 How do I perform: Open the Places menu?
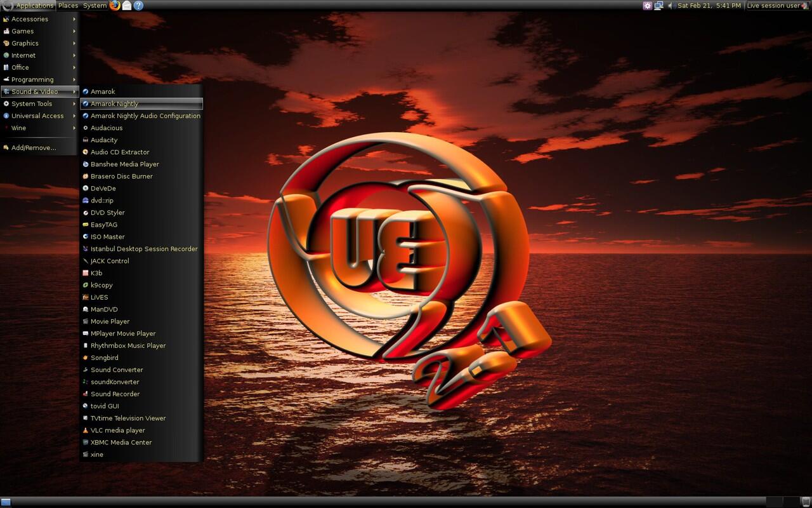click(68, 5)
